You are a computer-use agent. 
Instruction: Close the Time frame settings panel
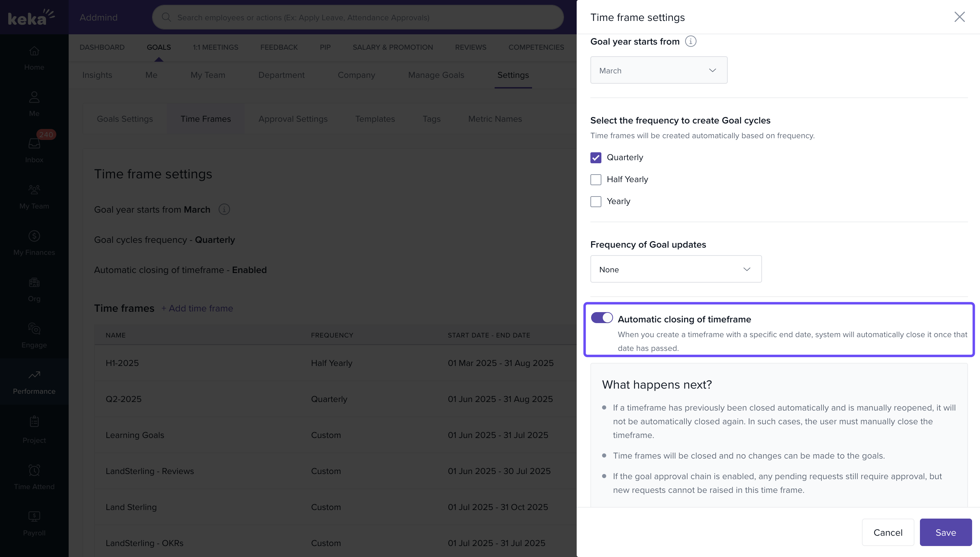point(959,17)
